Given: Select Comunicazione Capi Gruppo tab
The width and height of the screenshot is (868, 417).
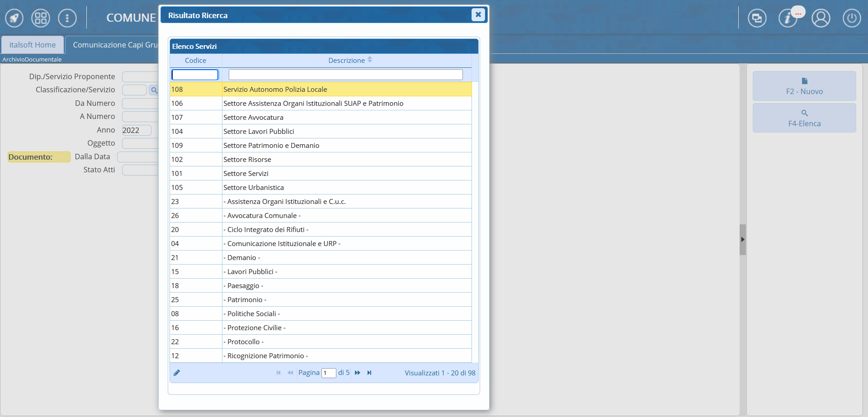Looking at the screenshot, I should pyautogui.click(x=115, y=45).
